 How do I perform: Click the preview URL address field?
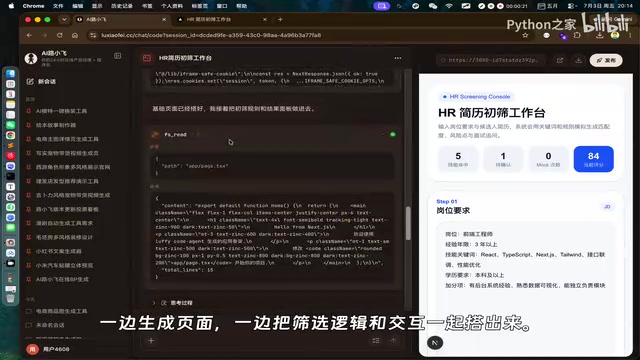pyautogui.click(x=490, y=60)
